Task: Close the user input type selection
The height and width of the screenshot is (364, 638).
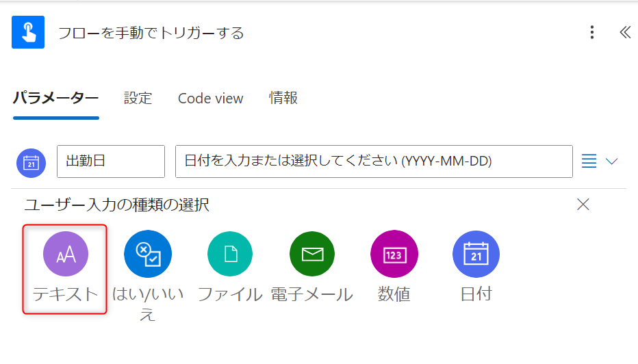Action: coord(583,204)
